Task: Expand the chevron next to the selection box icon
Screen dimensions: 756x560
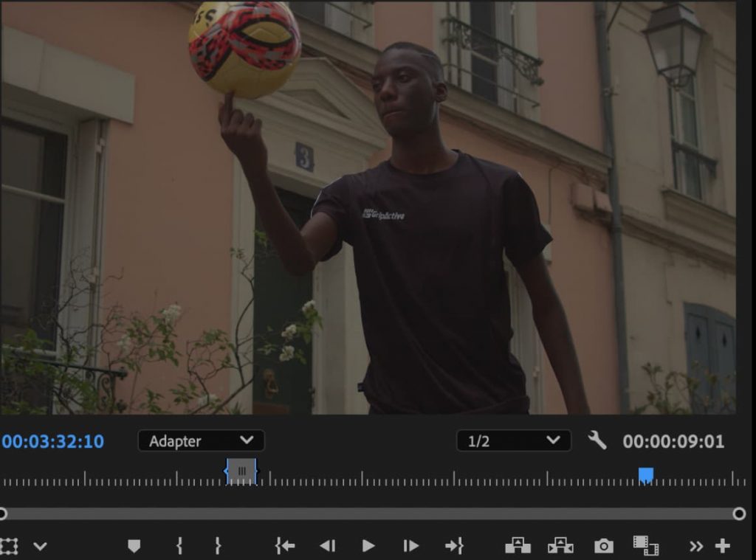Action: pyautogui.click(x=40, y=547)
